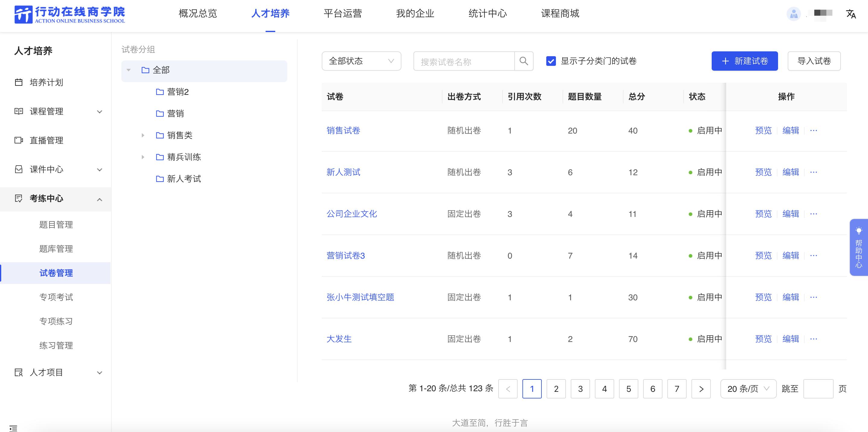The image size is (868, 432).
Task: Open the 课程商城 top tab
Action: pyautogui.click(x=560, y=14)
